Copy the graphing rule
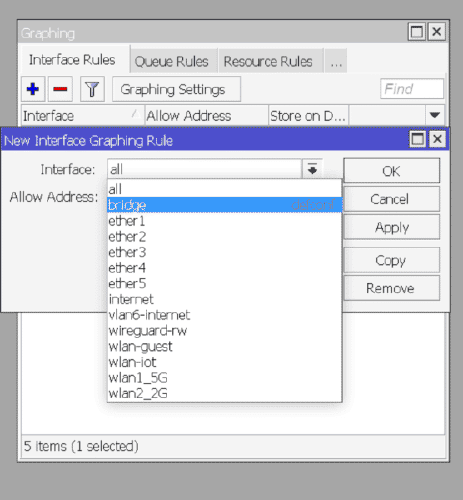The height and width of the screenshot is (500, 463). [x=392, y=260]
